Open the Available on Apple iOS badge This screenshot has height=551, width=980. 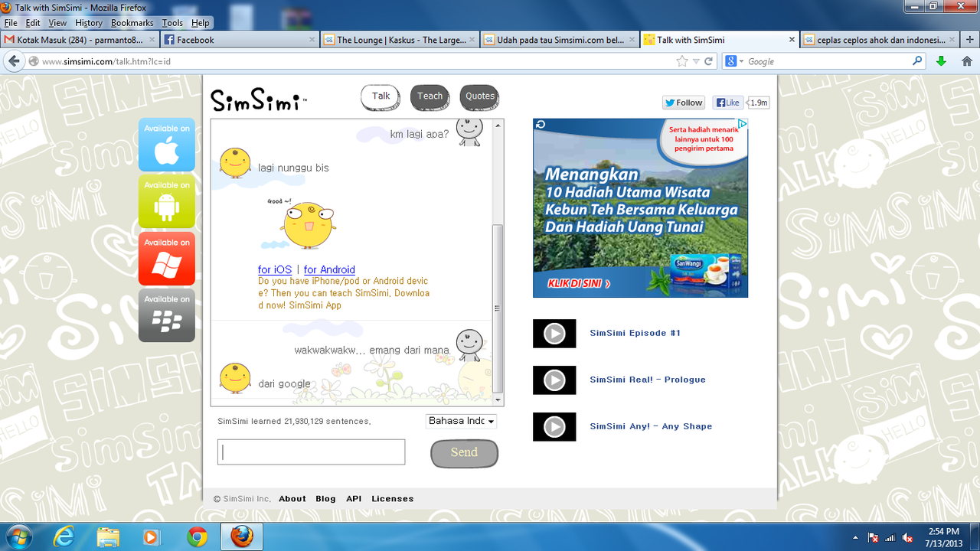point(167,145)
